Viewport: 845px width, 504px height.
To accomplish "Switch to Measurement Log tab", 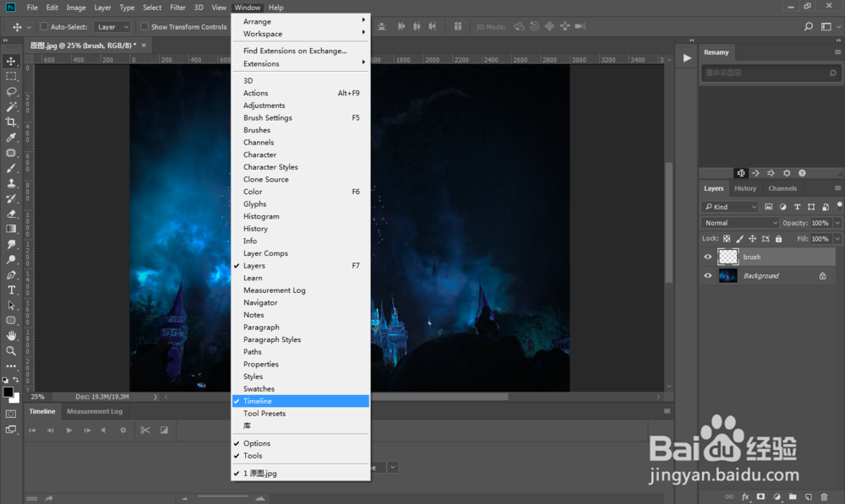I will coord(95,411).
